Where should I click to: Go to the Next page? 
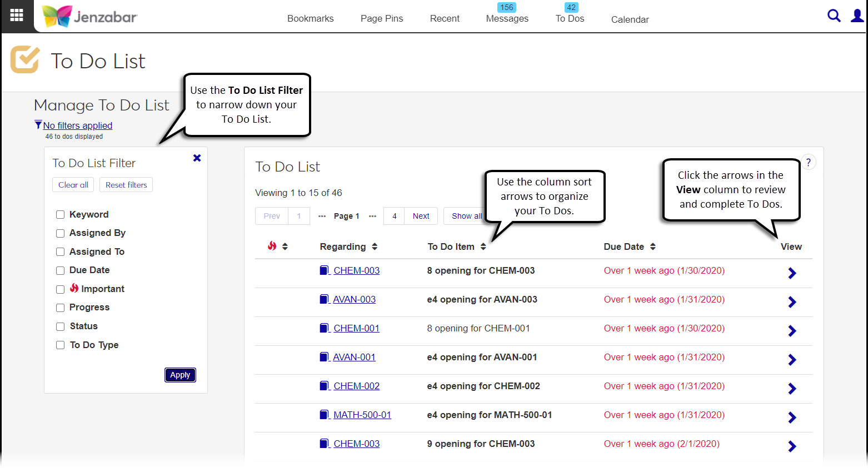tap(421, 216)
